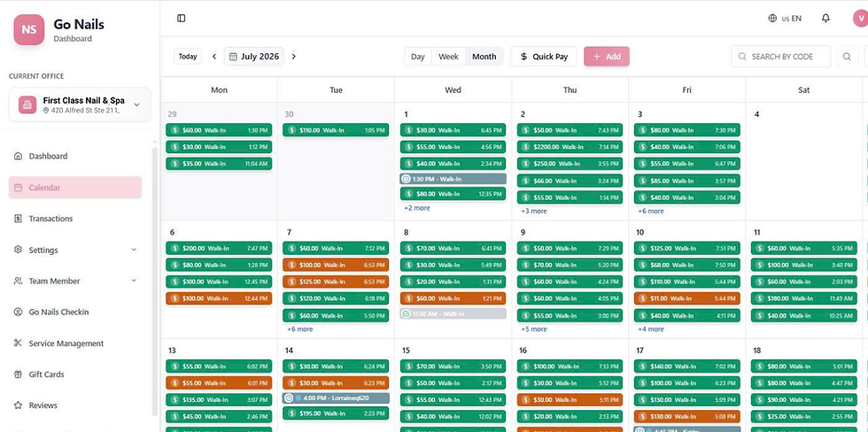868x432 pixels.
Task: Show +6 more on Friday 3
Action: pyautogui.click(x=651, y=212)
